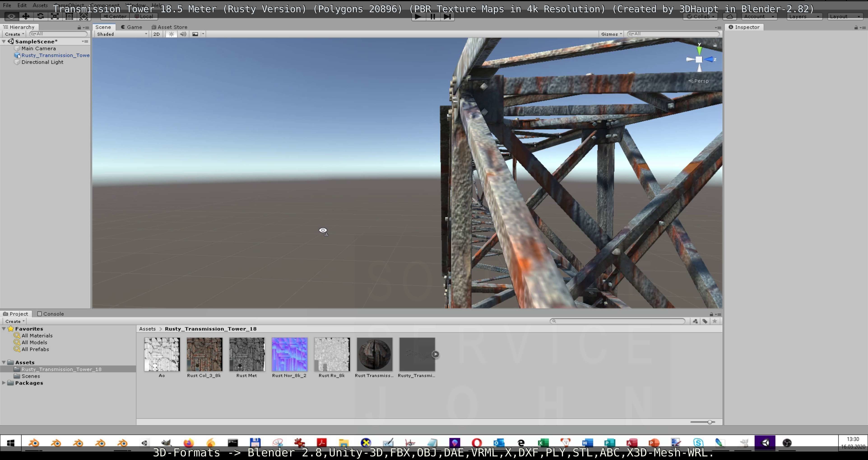
Task: Select the Rotate tool
Action: coord(40,16)
